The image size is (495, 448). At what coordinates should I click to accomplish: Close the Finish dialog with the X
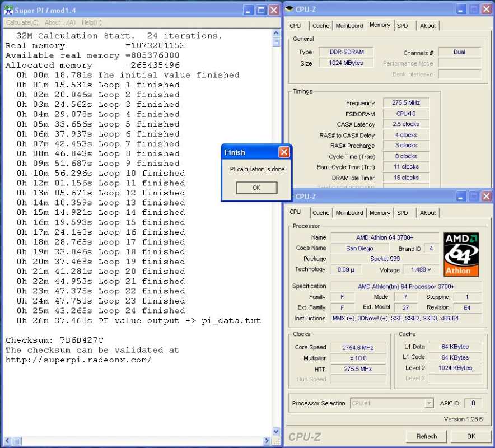coord(284,152)
